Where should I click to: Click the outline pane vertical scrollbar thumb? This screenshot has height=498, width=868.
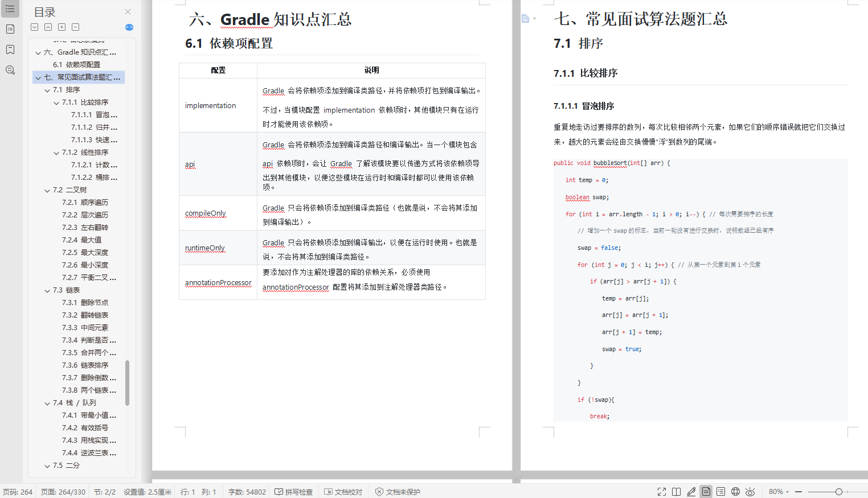tap(127, 383)
